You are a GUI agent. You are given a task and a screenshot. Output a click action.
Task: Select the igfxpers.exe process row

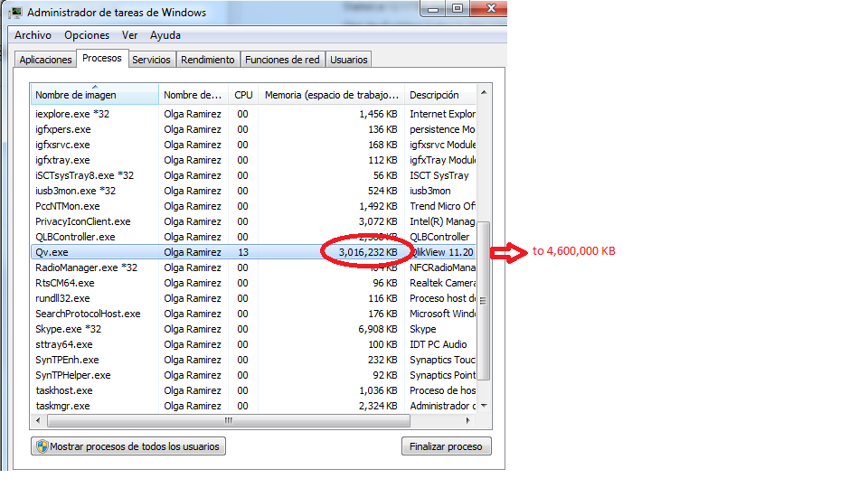click(253, 129)
